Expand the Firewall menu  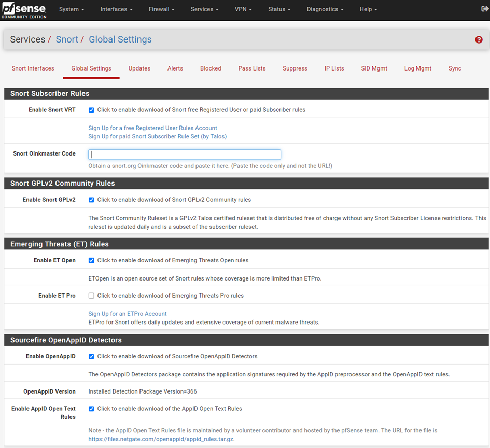click(x=161, y=9)
